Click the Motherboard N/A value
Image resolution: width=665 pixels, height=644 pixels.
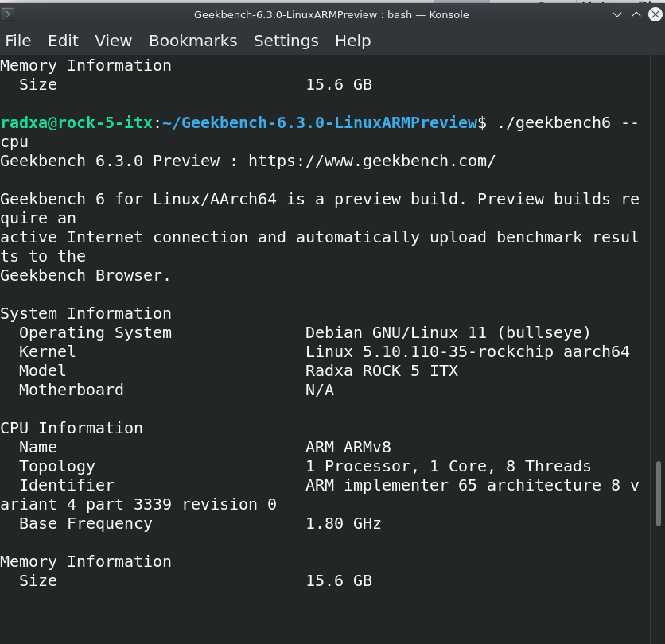click(320, 390)
